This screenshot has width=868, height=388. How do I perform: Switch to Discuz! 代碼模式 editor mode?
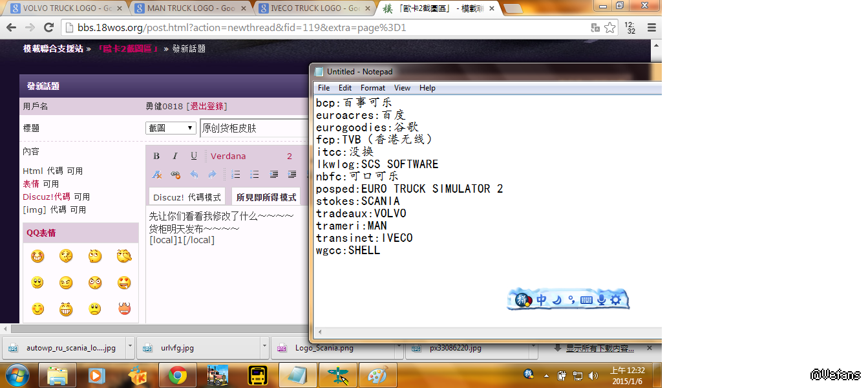(x=187, y=197)
